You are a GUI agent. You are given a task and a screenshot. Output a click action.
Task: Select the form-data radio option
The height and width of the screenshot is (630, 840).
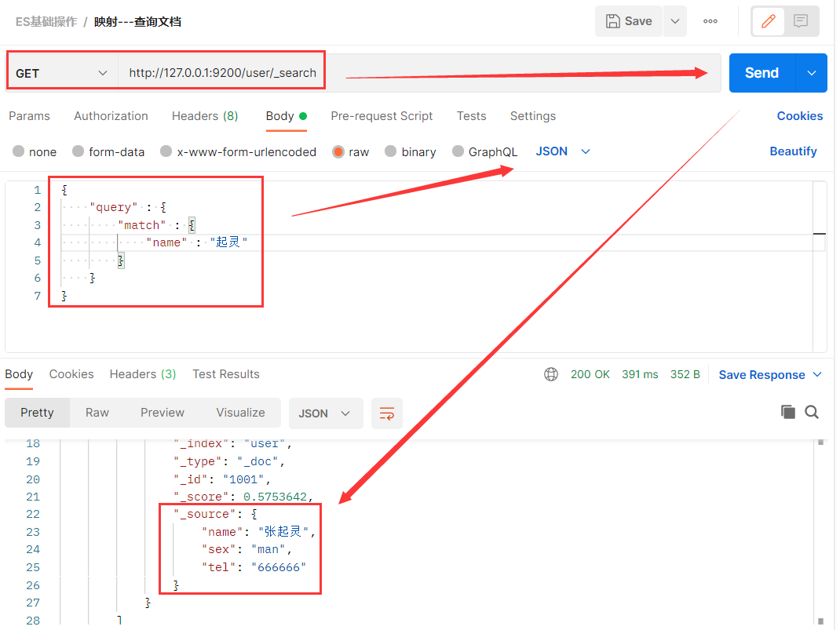[79, 151]
